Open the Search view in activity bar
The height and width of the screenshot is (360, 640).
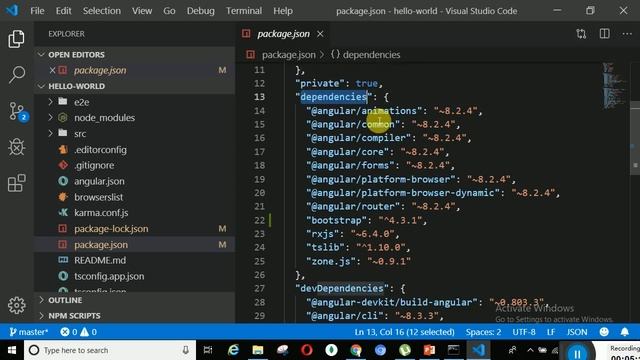click(x=16, y=74)
